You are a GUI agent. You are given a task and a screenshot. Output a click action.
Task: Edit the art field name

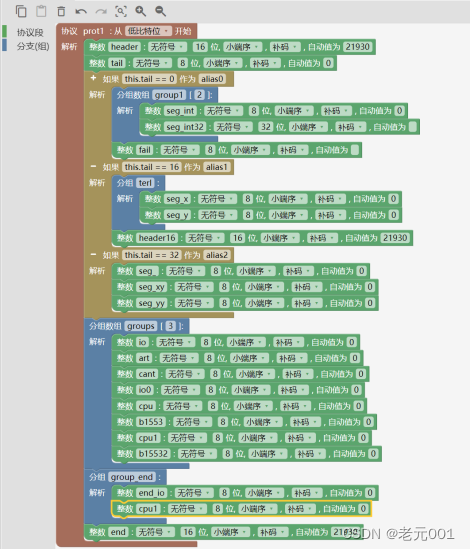pyautogui.click(x=144, y=358)
